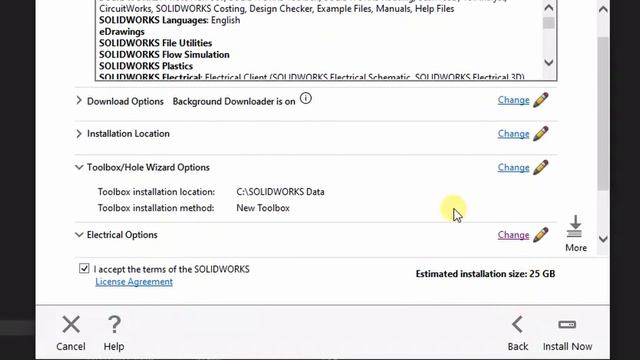Click main page scroll down arrow
The height and width of the screenshot is (360, 640).
pos(603,239)
